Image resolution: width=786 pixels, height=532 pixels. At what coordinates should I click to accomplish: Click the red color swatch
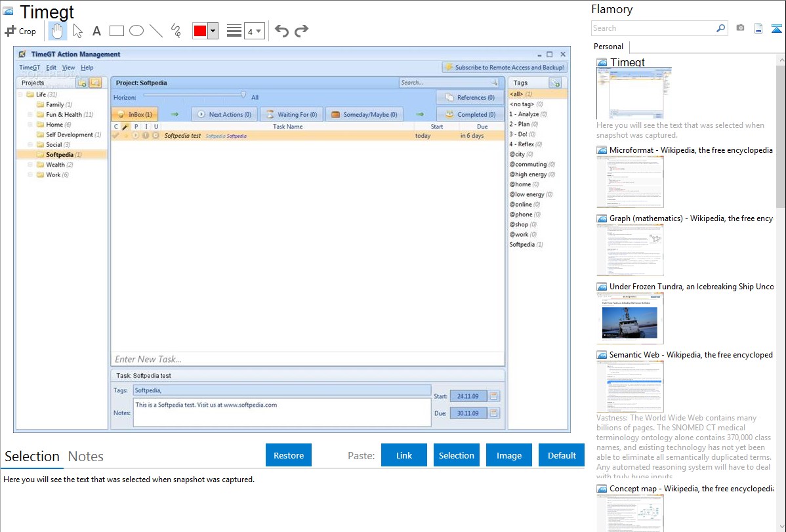(200, 31)
